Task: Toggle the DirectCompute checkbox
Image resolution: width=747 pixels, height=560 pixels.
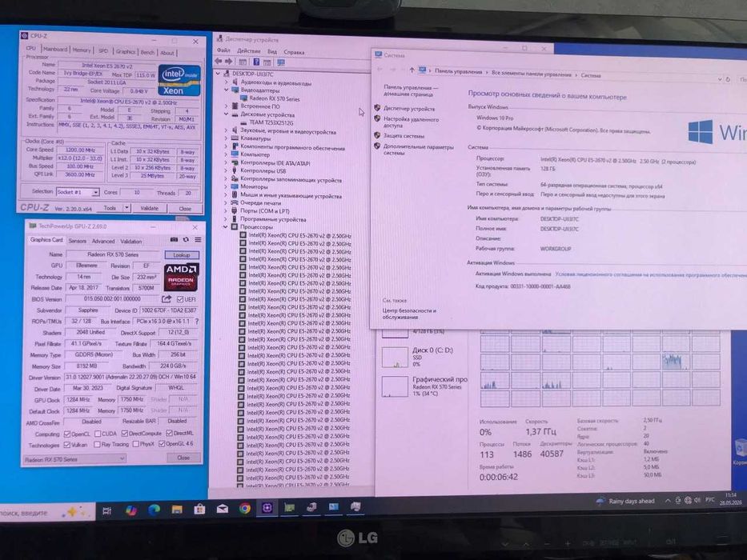Action: [125, 434]
